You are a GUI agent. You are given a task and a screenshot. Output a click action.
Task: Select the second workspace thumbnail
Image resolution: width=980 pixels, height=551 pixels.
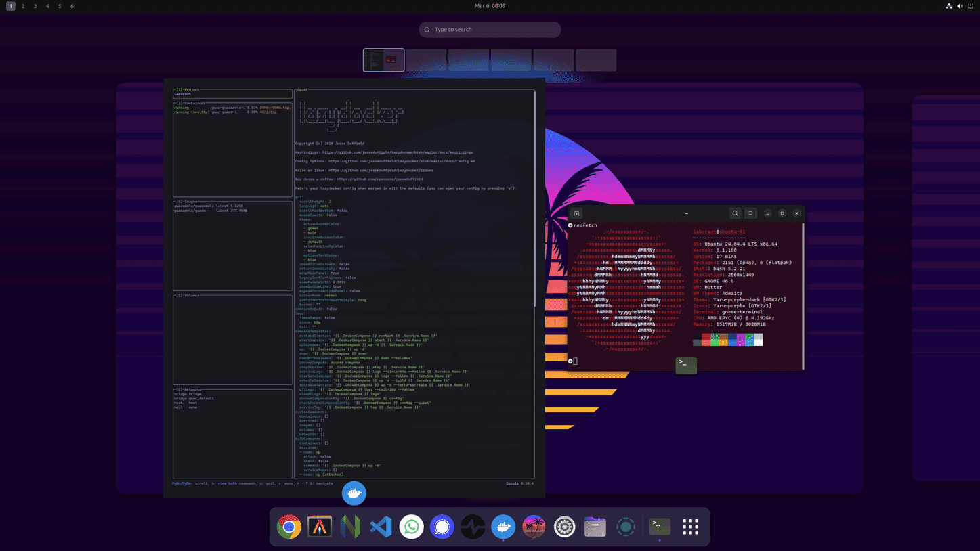point(426,60)
